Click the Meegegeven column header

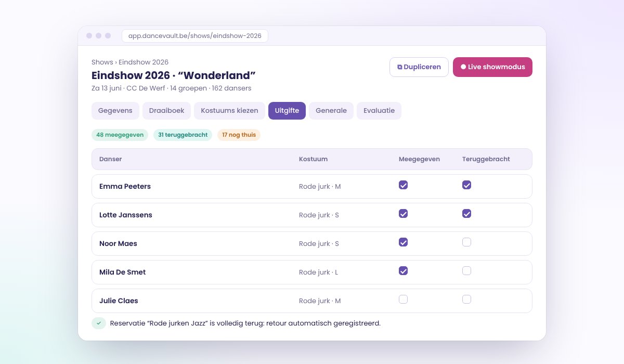click(419, 159)
